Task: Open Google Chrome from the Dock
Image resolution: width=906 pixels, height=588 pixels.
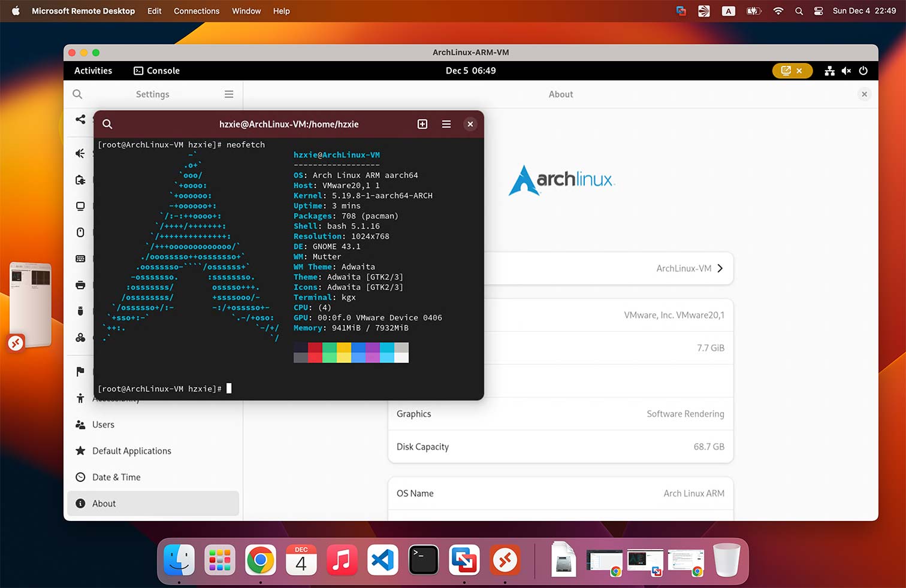Action: click(261, 560)
